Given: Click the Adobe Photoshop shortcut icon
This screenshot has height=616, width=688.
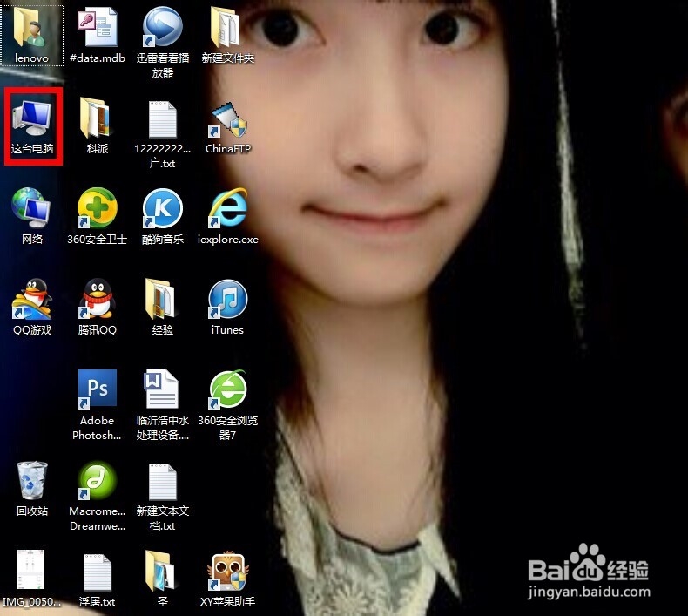Looking at the screenshot, I should 97,389.
